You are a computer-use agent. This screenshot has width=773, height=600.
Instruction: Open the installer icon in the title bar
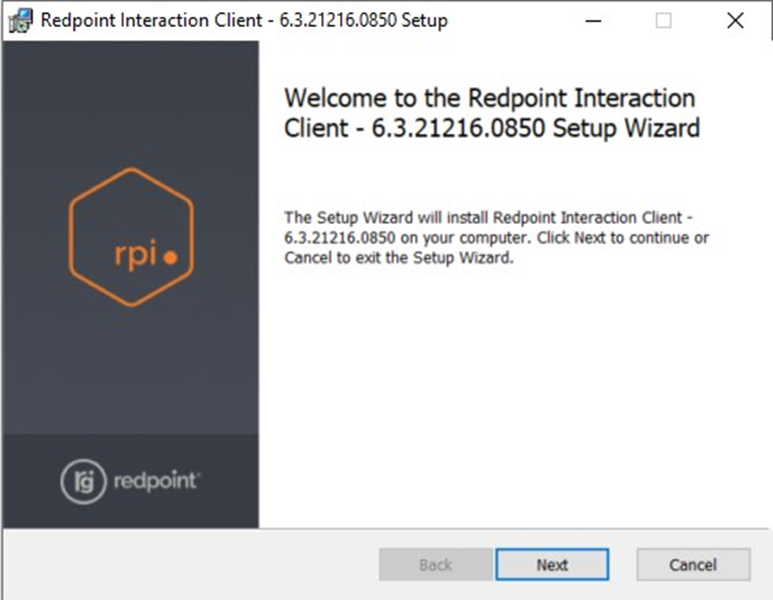[20, 21]
